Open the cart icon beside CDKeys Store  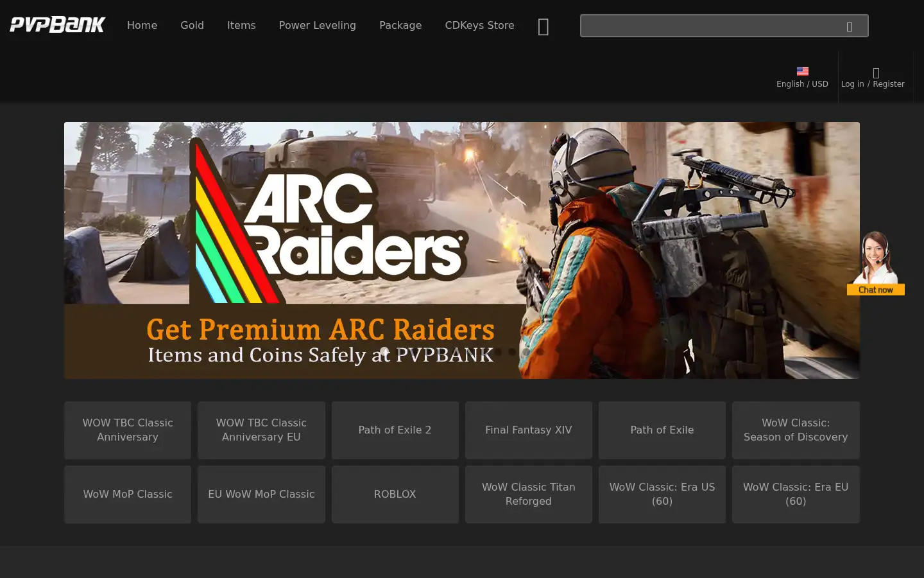[543, 26]
